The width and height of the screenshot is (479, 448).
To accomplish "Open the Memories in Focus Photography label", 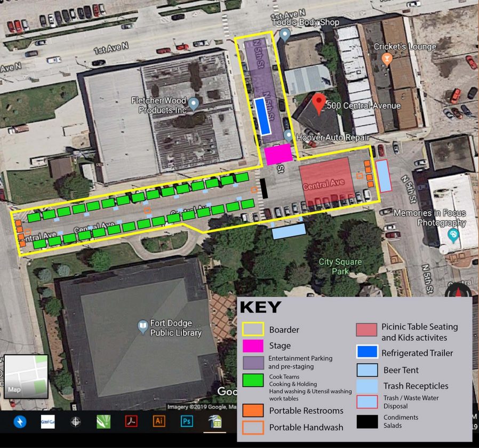I will pyautogui.click(x=430, y=218).
